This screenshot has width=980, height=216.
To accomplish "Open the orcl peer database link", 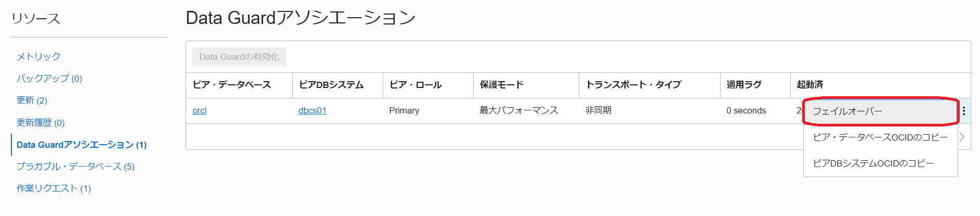I will click(x=199, y=110).
